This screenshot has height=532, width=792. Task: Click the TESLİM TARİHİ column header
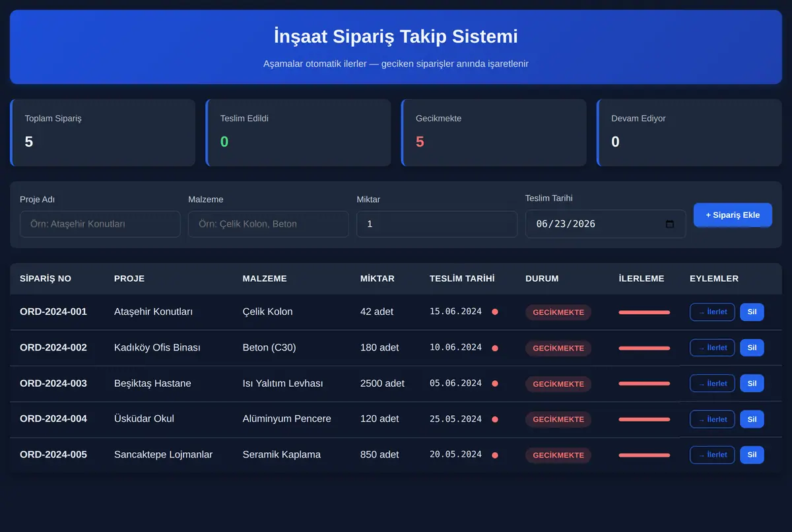tap(462, 279)
